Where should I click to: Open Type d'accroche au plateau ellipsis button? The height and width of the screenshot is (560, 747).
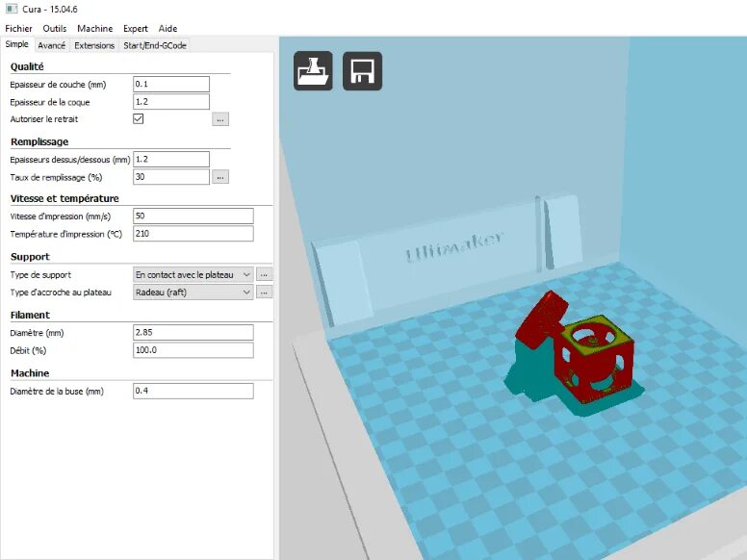tap(265, 292)
